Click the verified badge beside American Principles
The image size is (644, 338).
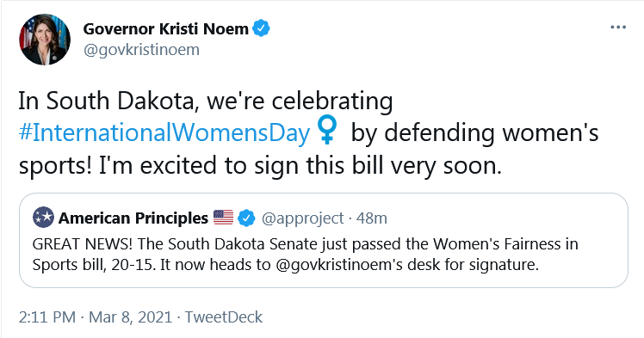click(x=247, y=218)
